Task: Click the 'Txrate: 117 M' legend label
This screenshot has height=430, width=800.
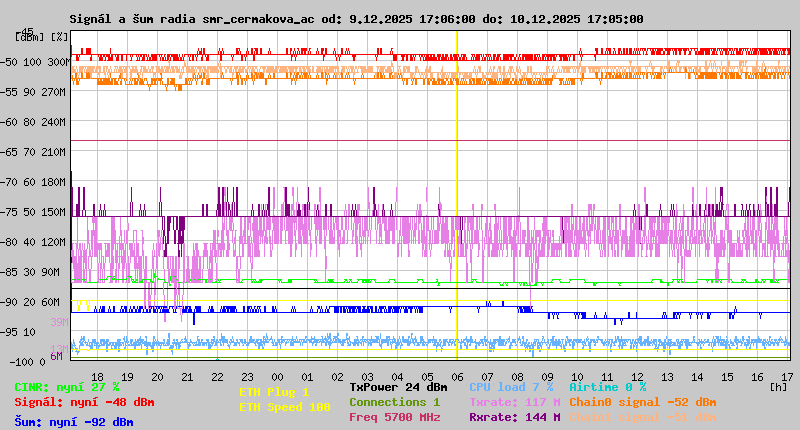Action: [x=515, y=402]
